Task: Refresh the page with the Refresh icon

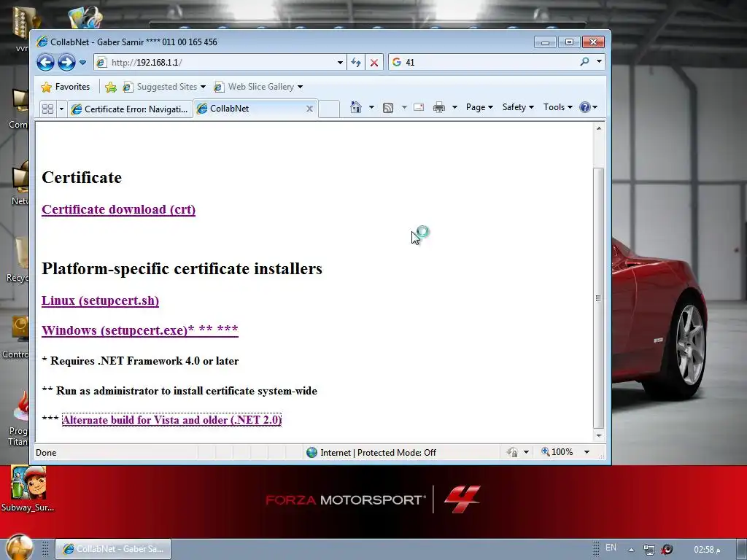Action: (x=356, y=63)
